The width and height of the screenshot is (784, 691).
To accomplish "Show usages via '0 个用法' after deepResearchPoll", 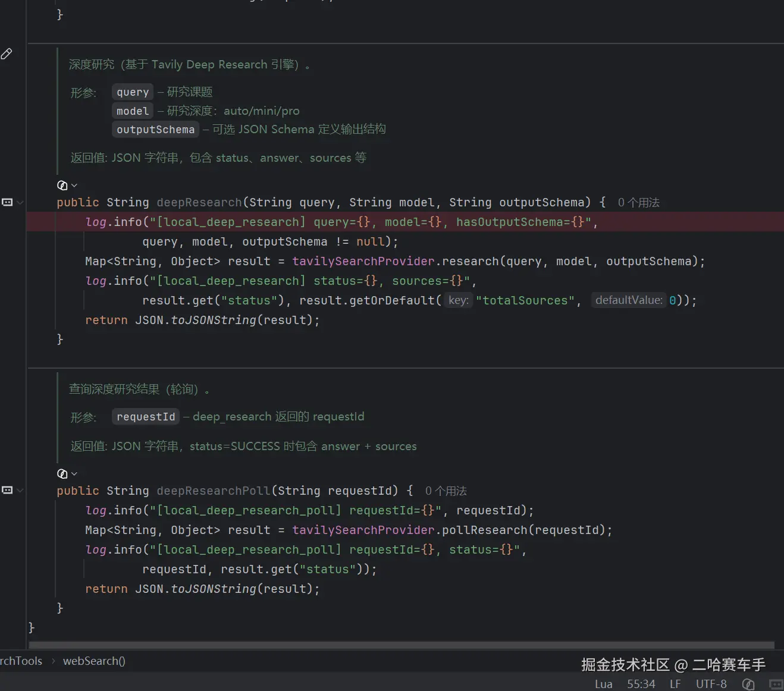I will [446, 491].
